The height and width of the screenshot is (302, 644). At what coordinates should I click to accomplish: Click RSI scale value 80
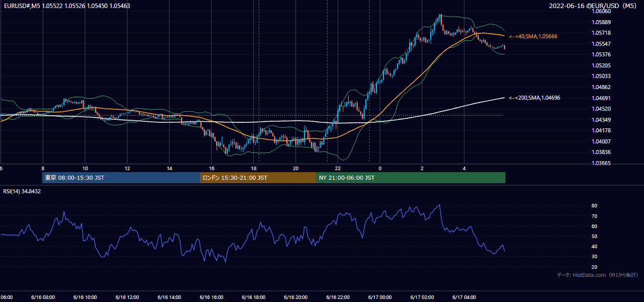point(594,206)
